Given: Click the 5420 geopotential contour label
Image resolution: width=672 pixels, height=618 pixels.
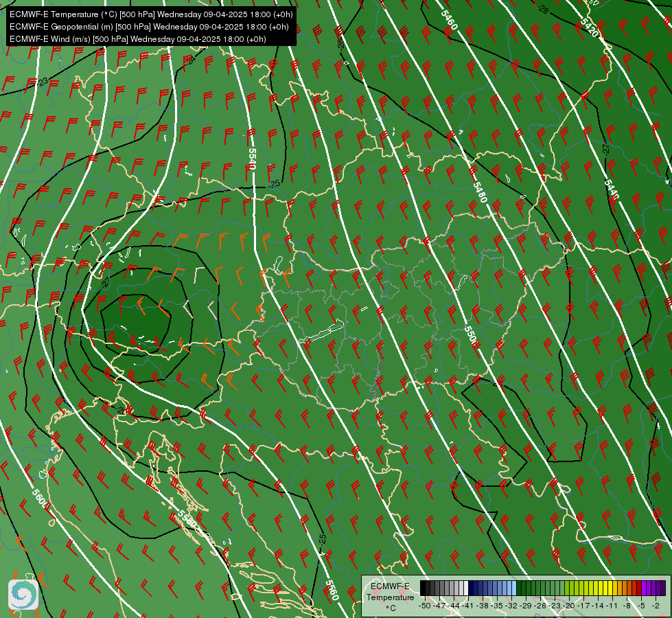Looking at the screenshot, I should coord(589,28).
